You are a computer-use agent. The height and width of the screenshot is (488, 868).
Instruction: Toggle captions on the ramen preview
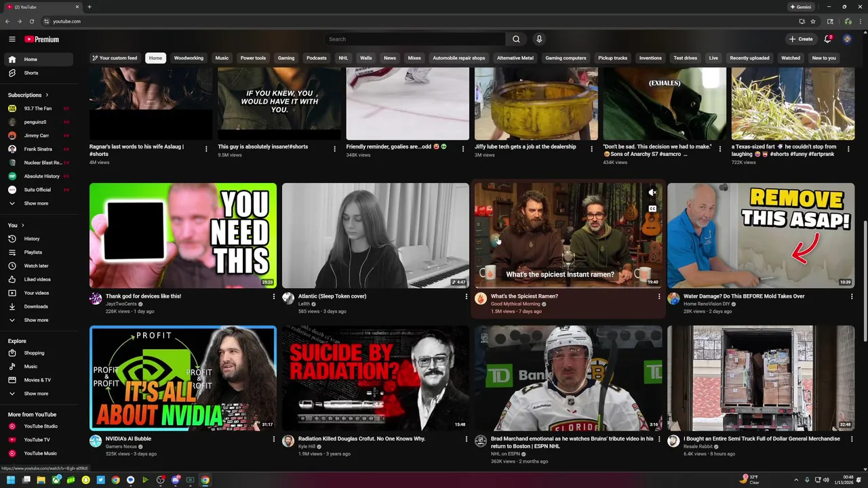pos(652,208)
